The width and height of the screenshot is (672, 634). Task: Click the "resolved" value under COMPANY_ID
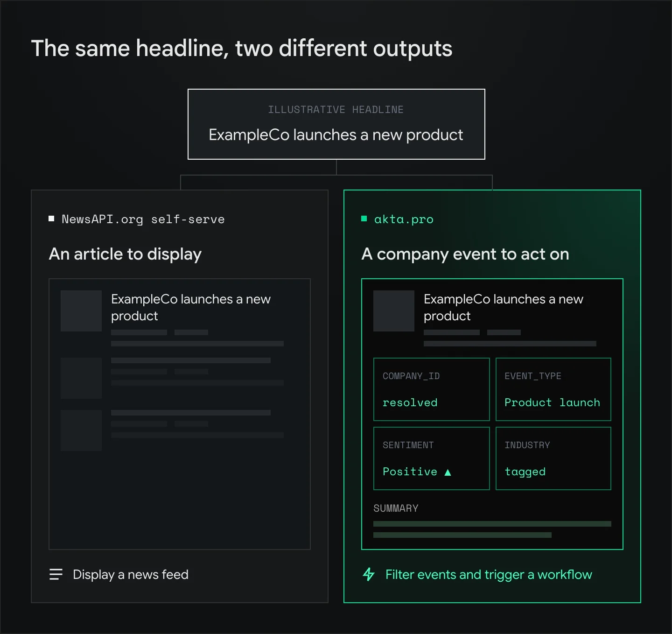(410, 402)
